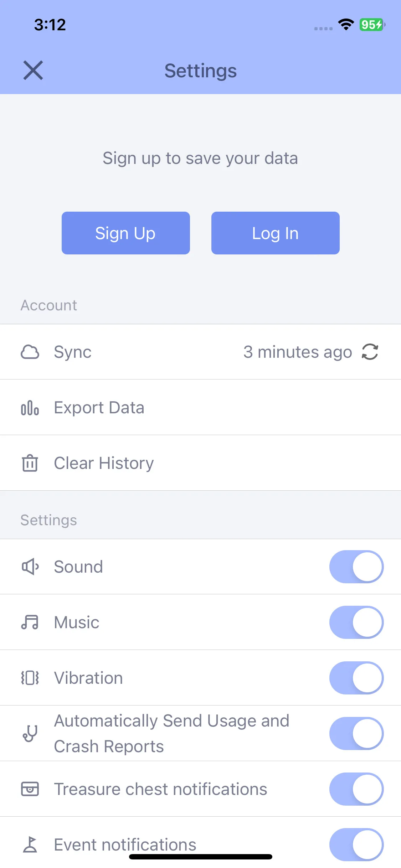This screenshot has width=401, height=868.
Task: Switch off Treasure chest notifications
Action: point(356,789)
